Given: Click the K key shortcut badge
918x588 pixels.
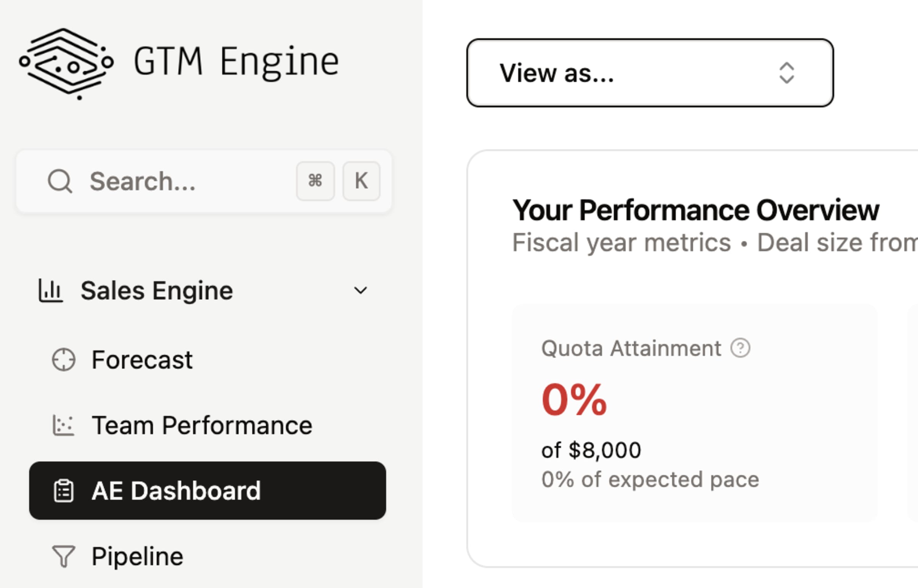Looking at the screenshot, I should coord(361,181).
